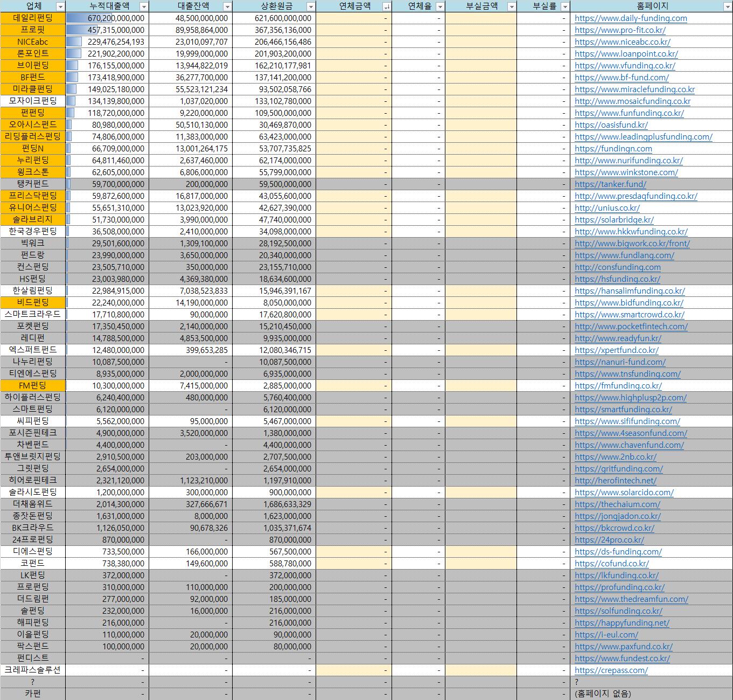Open the loanpoint.co.kr link
Viewport: 733px width, 700px height.
(x=626, y=54)
